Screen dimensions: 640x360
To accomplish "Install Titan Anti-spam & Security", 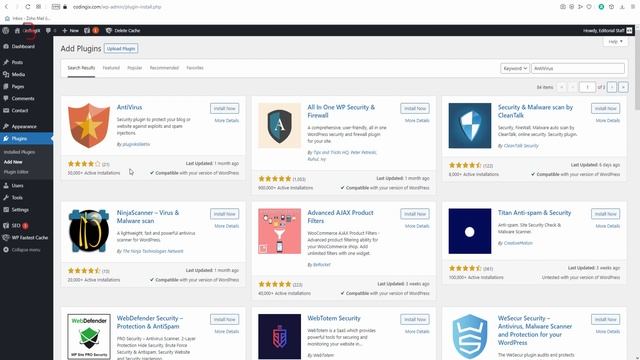I will [x=605, y=214].
